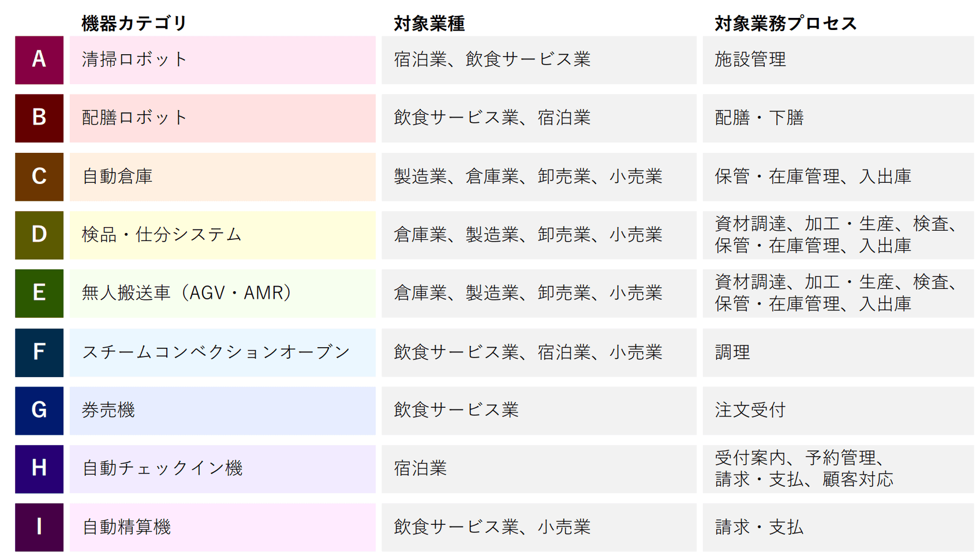Click the 自動倉庫 category cell

tap(222, 176)
